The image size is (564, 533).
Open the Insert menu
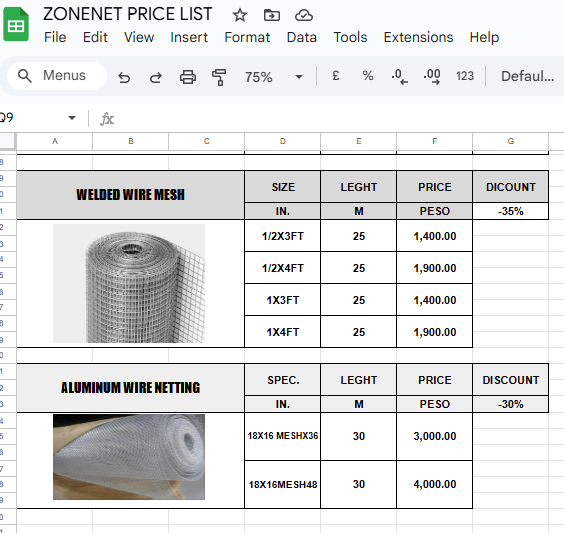[x=189, y=37]
